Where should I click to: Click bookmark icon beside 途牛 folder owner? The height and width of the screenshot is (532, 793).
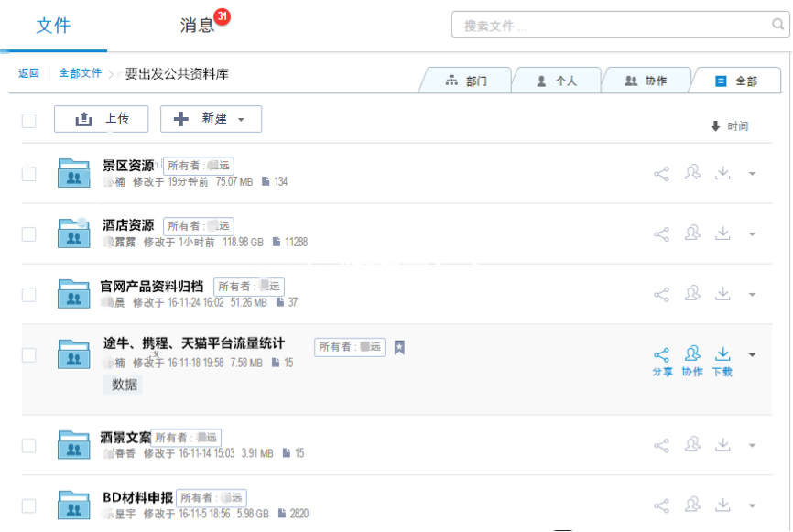399,347
